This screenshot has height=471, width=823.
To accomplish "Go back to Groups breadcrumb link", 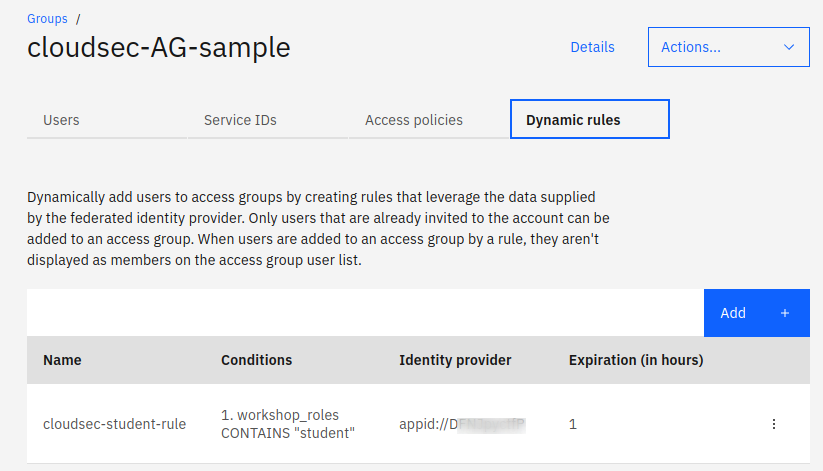I will 47,19.
